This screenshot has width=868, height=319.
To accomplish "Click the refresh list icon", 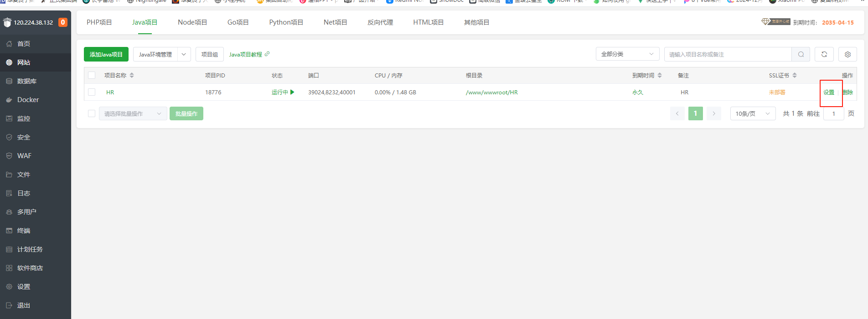I will (824, 54).
